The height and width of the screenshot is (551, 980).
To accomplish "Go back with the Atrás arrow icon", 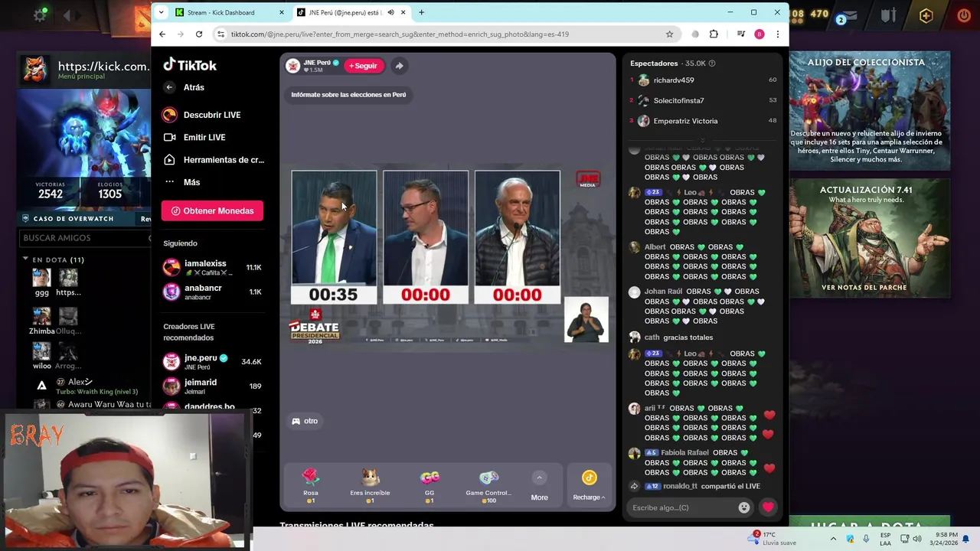I will coord(169,87).
